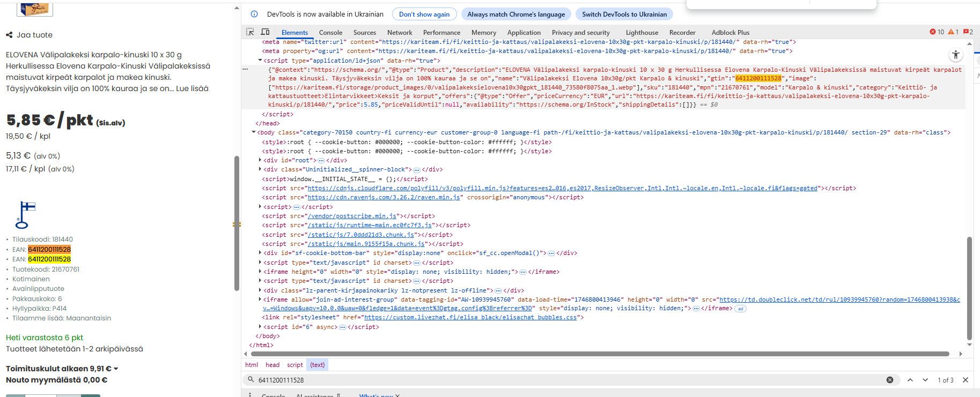Expand the Uninitialized__spinner-block div node
The width and height of the screenshot is (980, 397).
(x=260, y=169)
